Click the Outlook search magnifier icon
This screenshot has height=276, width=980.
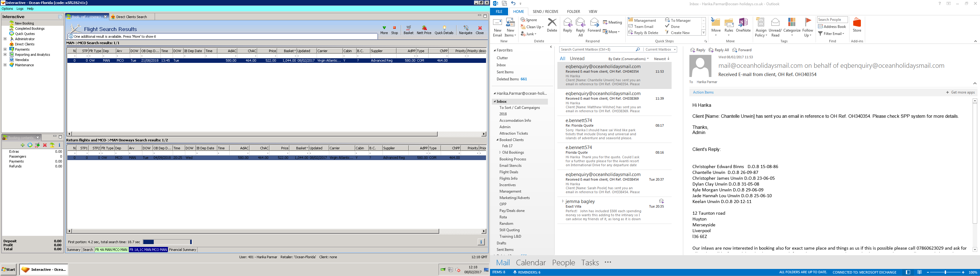(638, 50)
